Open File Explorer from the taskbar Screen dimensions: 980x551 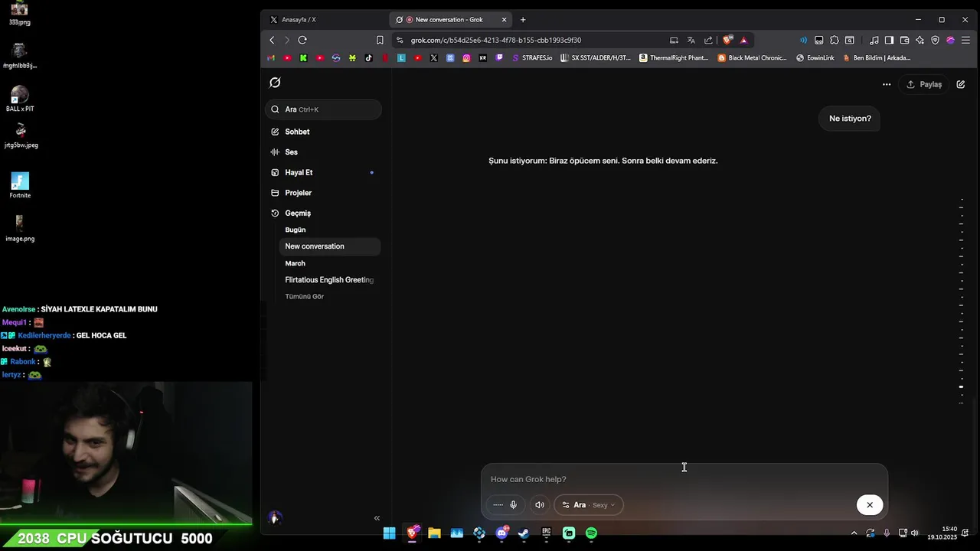coord(434,533)
